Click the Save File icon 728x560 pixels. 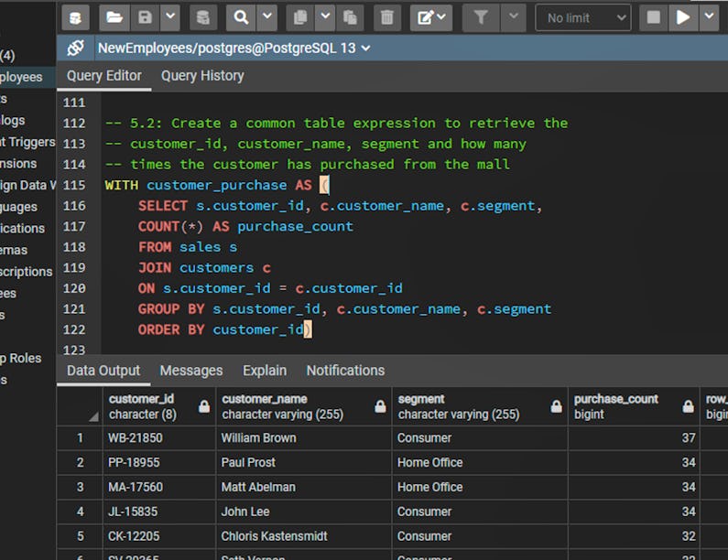click(145, 17)
